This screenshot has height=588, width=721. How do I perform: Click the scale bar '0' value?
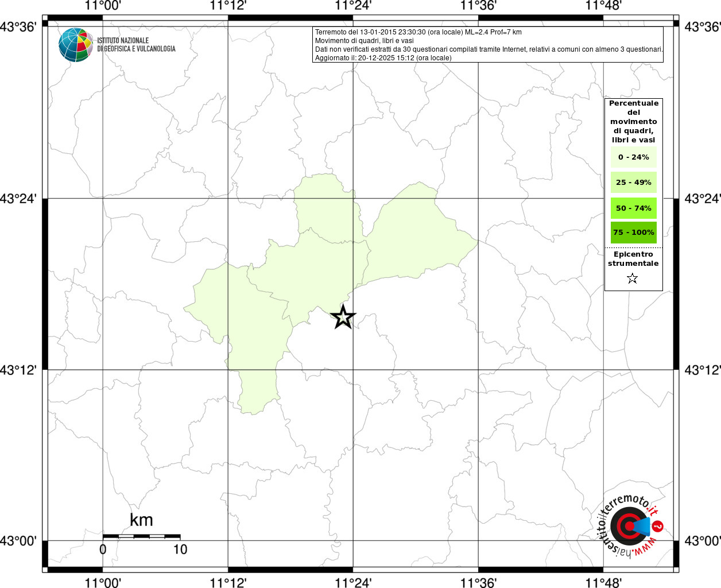[103, 549]
